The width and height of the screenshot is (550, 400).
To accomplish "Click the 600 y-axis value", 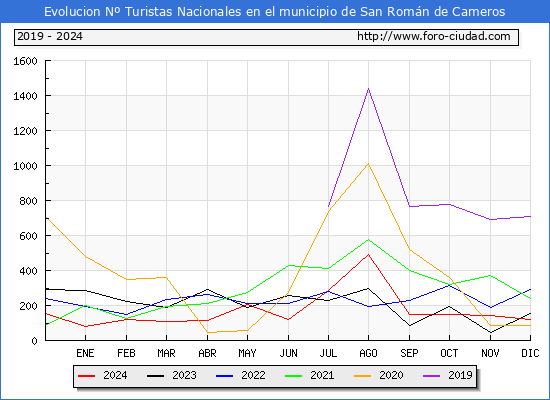I will (28, 236).
